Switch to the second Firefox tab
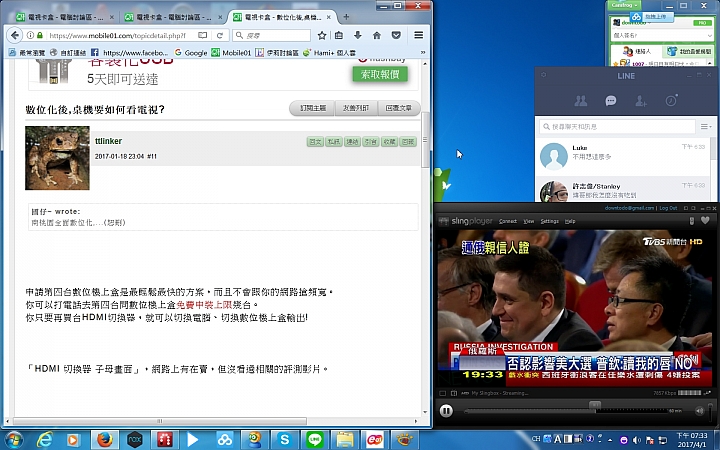The image size is (720, 450). (x=173, y=17)
